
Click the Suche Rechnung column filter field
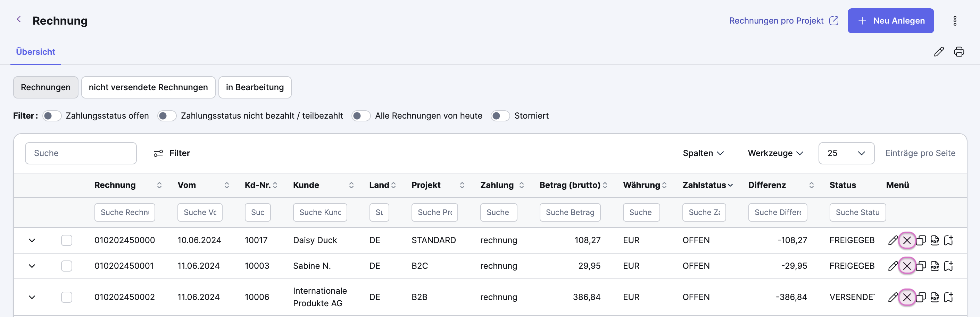[125, 213]
